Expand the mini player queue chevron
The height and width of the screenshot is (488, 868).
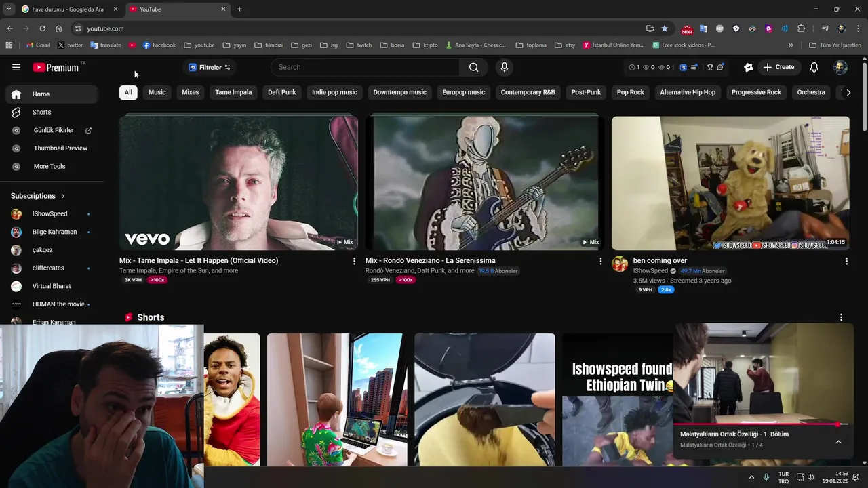pos(838,442)
